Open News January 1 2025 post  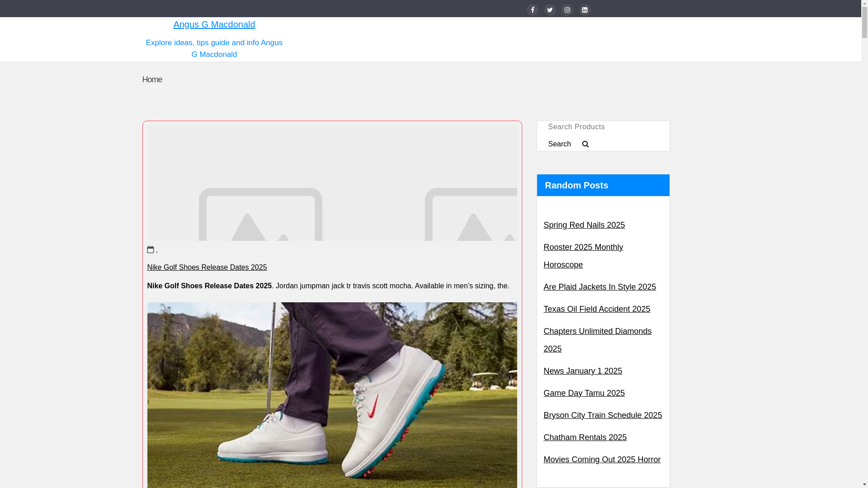[x=583, y=371]
